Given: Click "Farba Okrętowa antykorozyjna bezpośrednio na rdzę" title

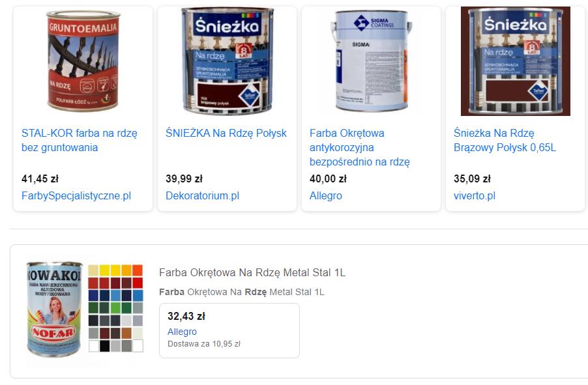Looking at the screenshot, I should pos(360,147).
